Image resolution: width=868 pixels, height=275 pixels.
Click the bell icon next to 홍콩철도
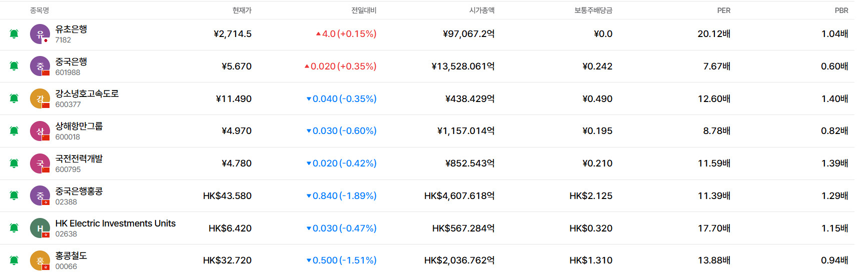(14, 260)
